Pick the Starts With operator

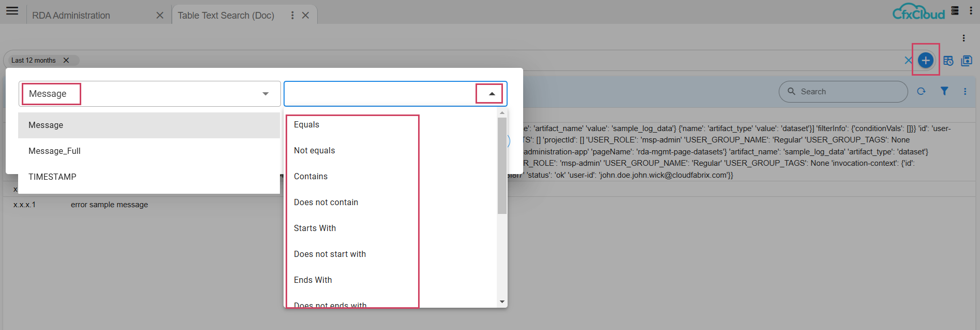point(315,228)
